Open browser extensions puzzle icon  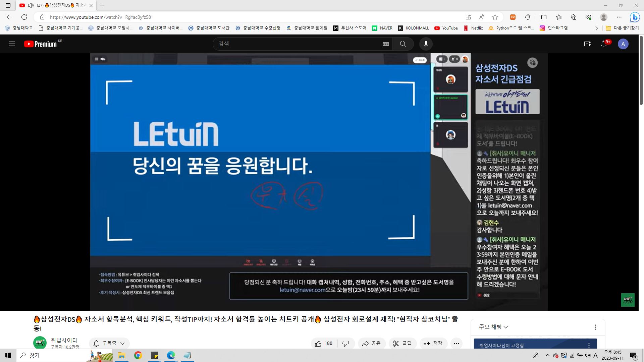528,17
